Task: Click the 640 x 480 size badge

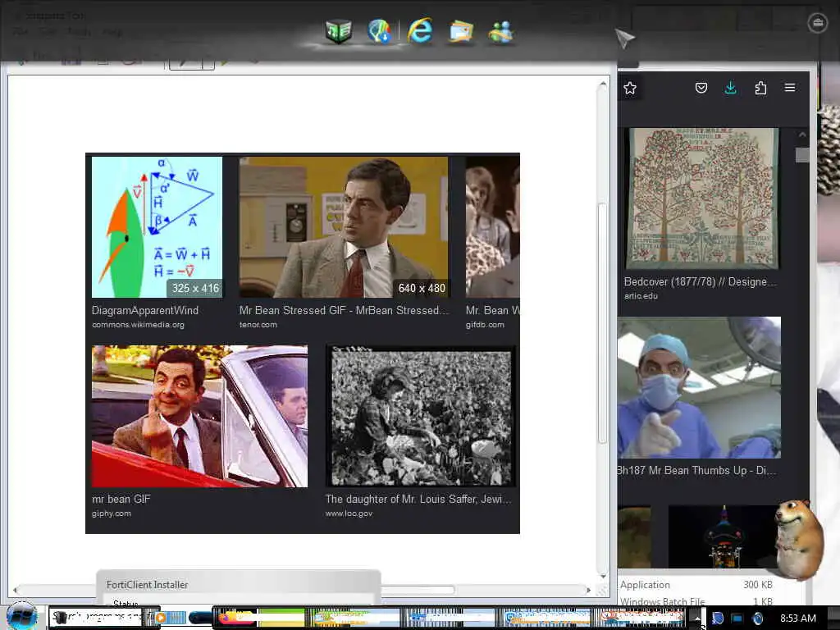Action: click(x=422, y=288)
